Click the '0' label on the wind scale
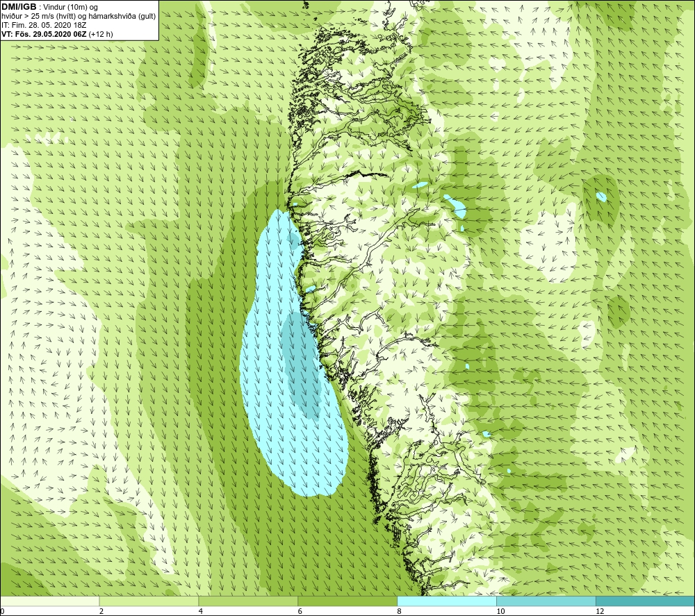The width and height of the screenshot is (695, 616). 3,612
